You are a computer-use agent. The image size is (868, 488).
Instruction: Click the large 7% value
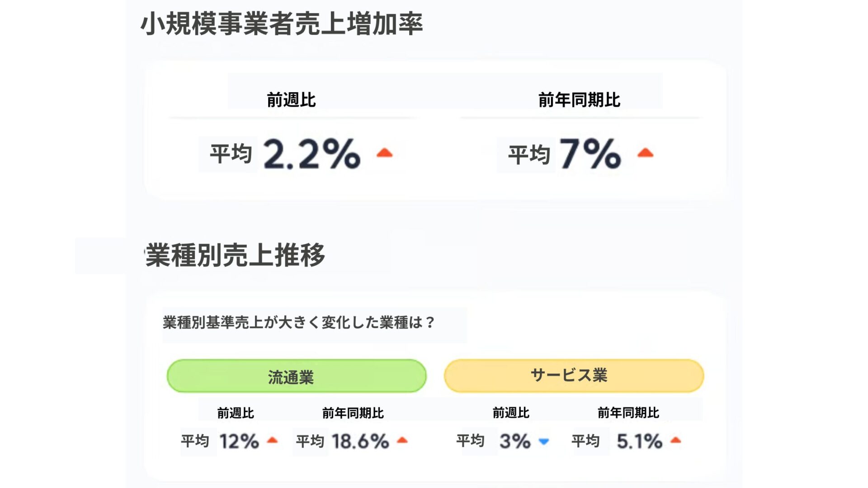[x=590, y=154]
